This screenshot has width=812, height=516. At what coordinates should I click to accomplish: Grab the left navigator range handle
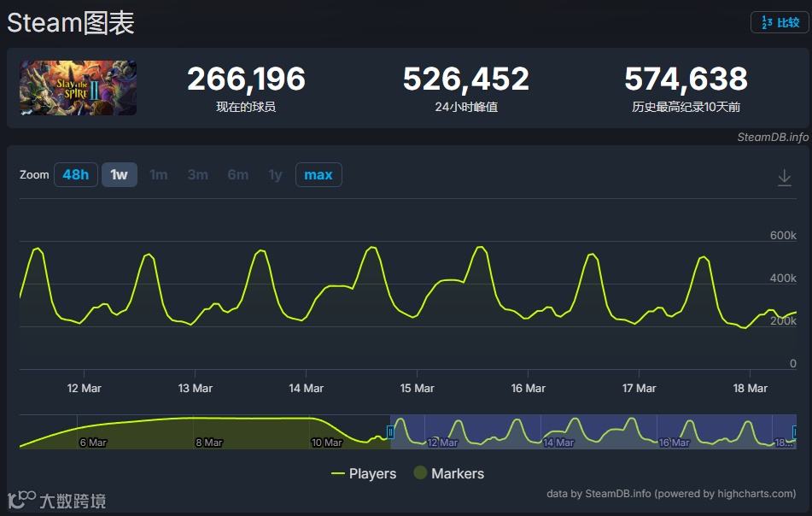390,432
